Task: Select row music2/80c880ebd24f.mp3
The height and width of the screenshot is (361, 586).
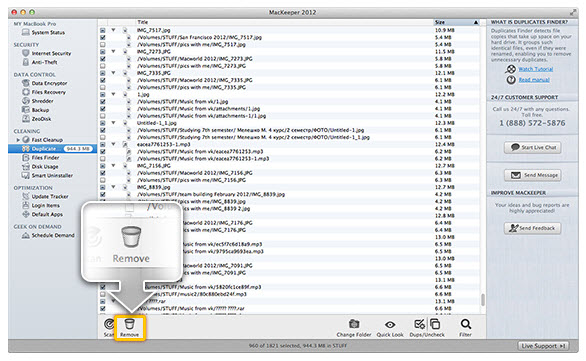Action: [x=289, y=294]
